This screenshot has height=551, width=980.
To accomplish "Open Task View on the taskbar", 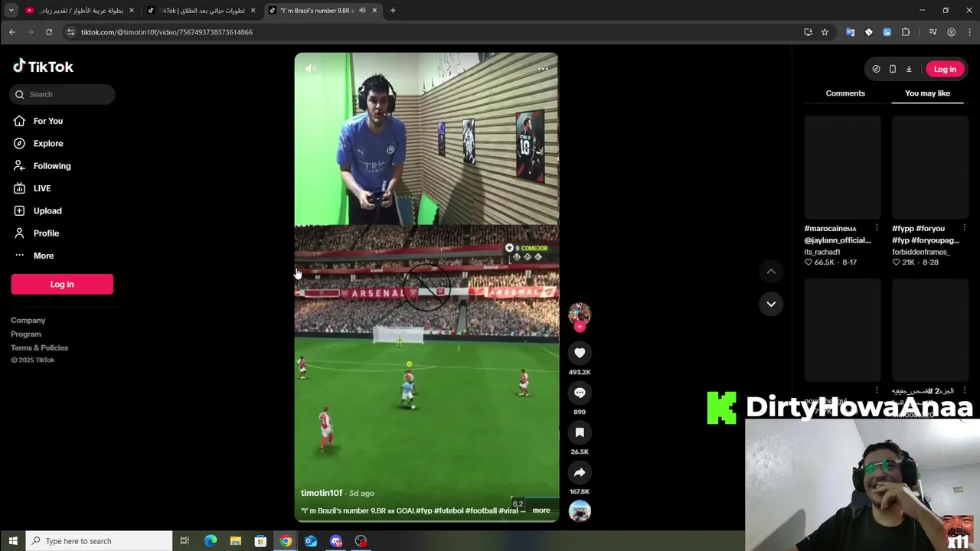I will 185,541.
